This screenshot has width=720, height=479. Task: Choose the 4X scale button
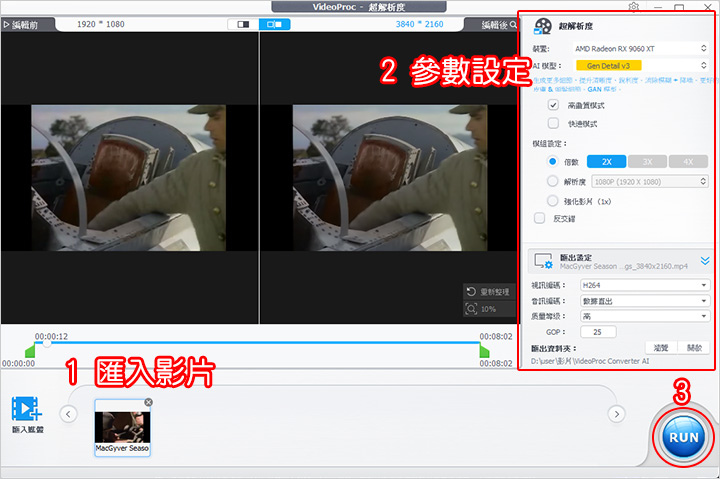tap(688, 162)
